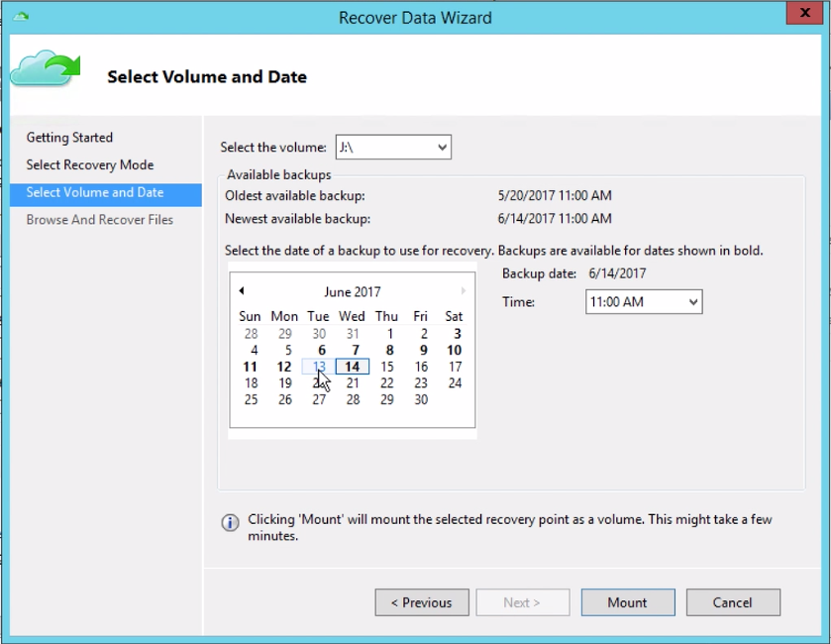831x644 pixels.
Task: Click the Available backups group label
Action: [278, 175]
